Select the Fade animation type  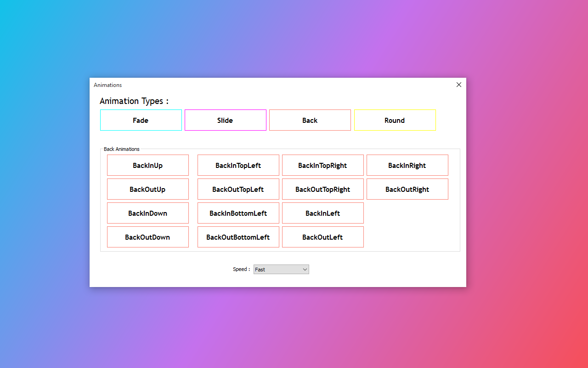pos(141,120)
